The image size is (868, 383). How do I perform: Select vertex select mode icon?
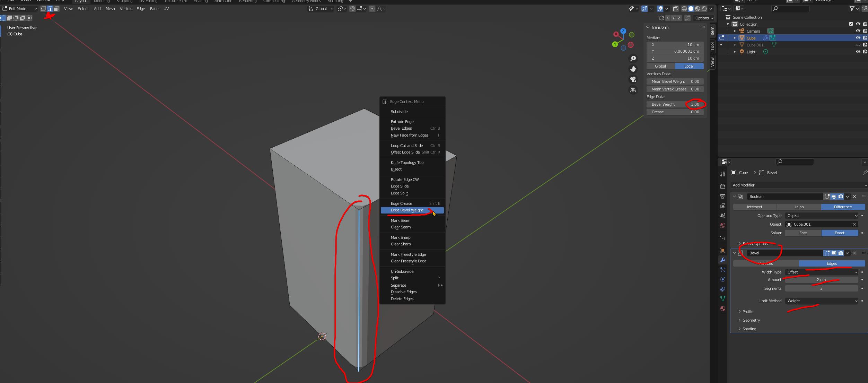click(x=43, y=9)
